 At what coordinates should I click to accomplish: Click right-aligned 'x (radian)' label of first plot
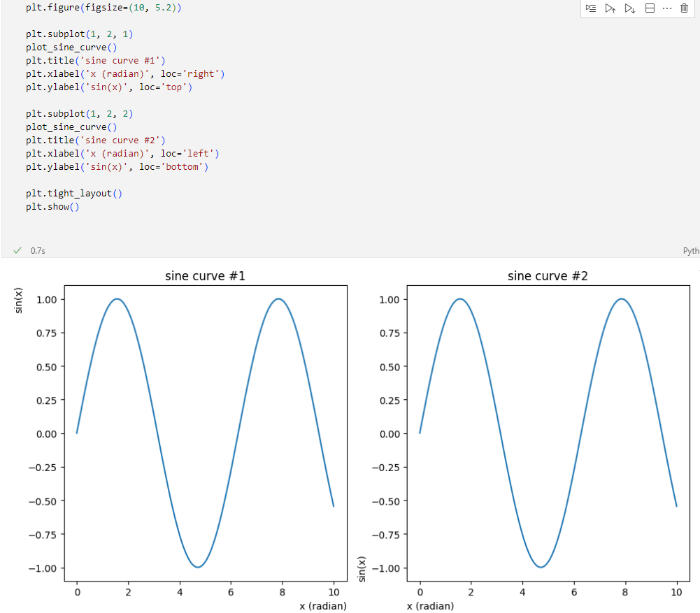(322, 606)
